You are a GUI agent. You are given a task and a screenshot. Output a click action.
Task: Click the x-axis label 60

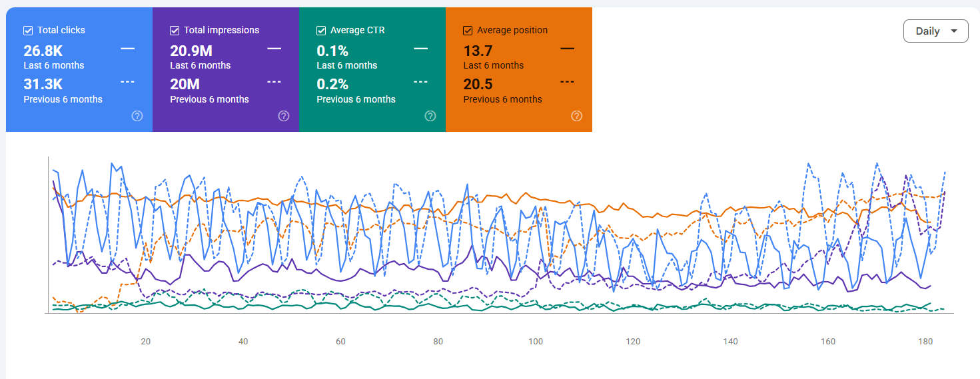point(340,342)
